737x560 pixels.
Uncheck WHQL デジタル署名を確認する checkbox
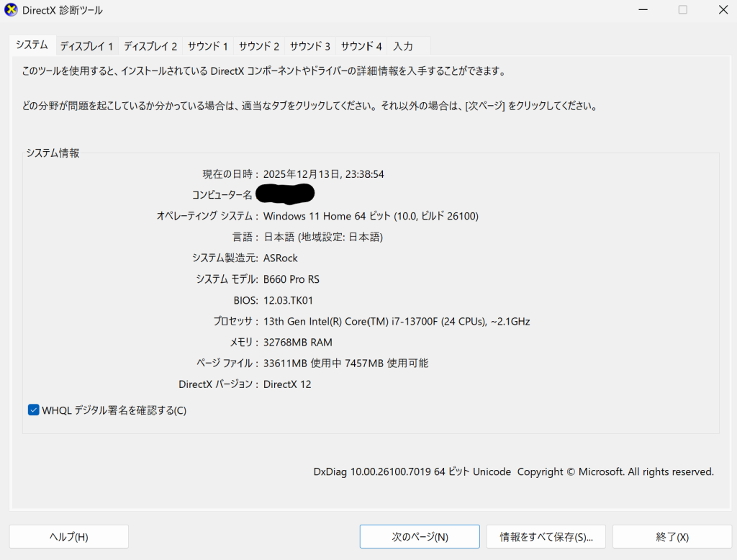pos(33,410)
